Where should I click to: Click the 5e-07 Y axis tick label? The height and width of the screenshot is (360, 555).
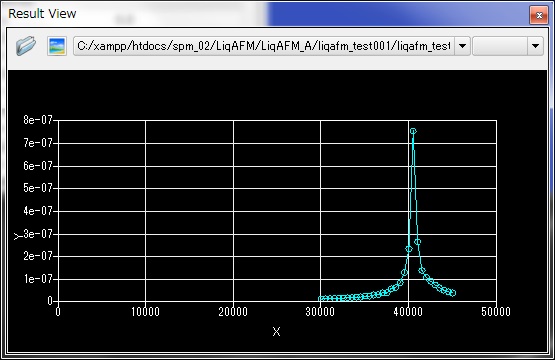coord(38,188)
